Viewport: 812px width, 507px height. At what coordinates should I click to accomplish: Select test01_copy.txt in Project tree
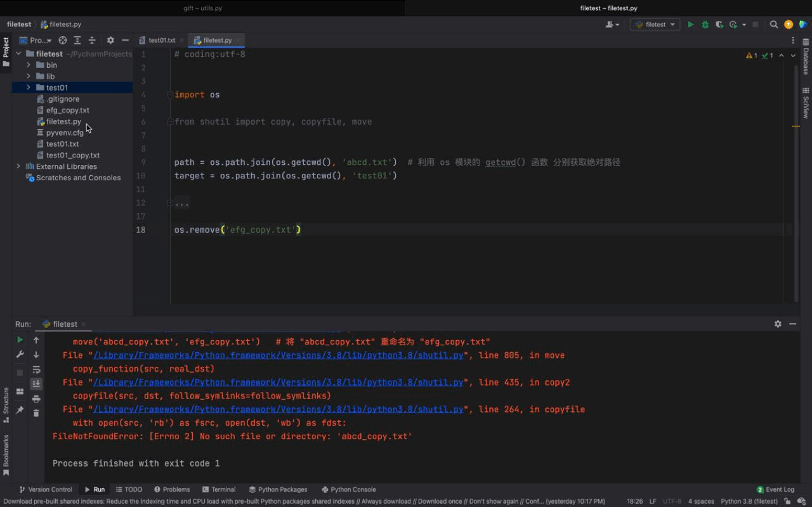[72, 155]
